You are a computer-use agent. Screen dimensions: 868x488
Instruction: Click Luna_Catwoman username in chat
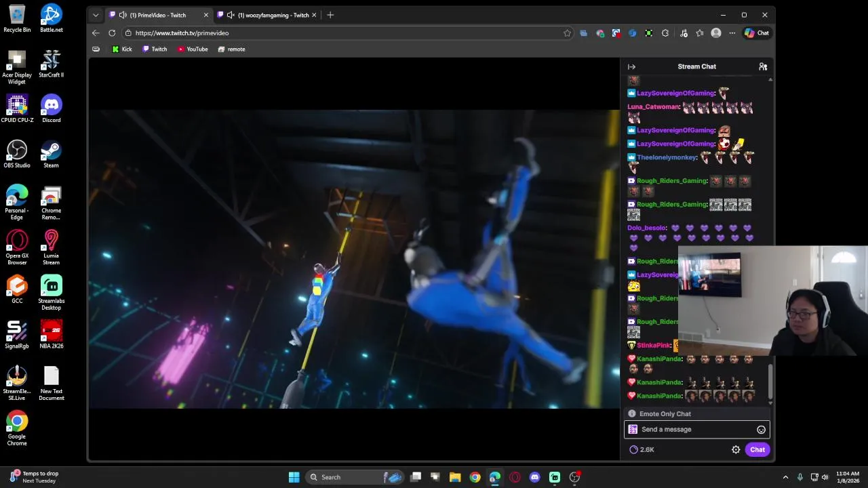(x=654, y=106)
